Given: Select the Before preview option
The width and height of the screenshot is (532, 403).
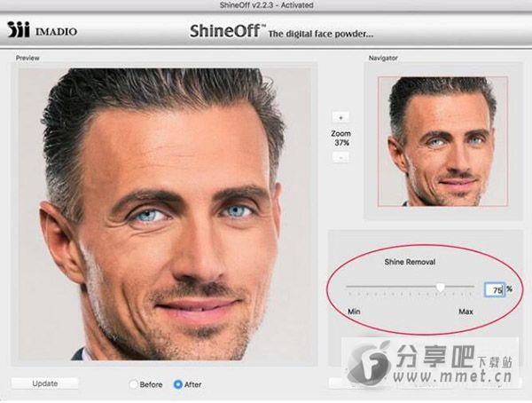Looking at the screenshot, I should click(x=134, y=384).
